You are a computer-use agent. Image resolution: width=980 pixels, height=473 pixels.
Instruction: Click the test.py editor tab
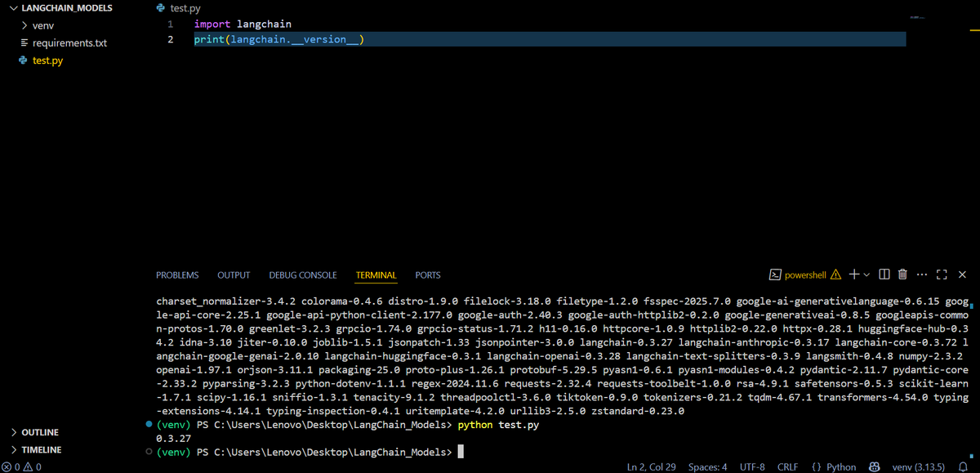(178, 8)
